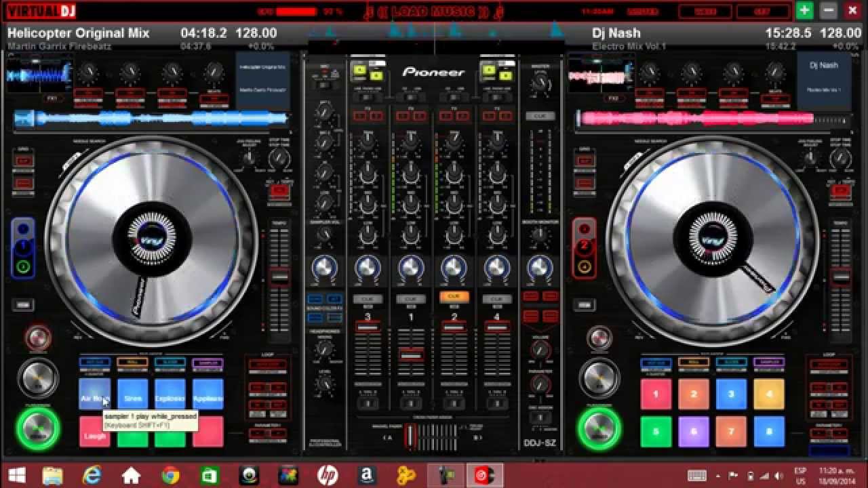This screenshot has height=488, width=868.
Task: Disable the orange CUE on mixer channel 2
Action: [x=454, y=297]
